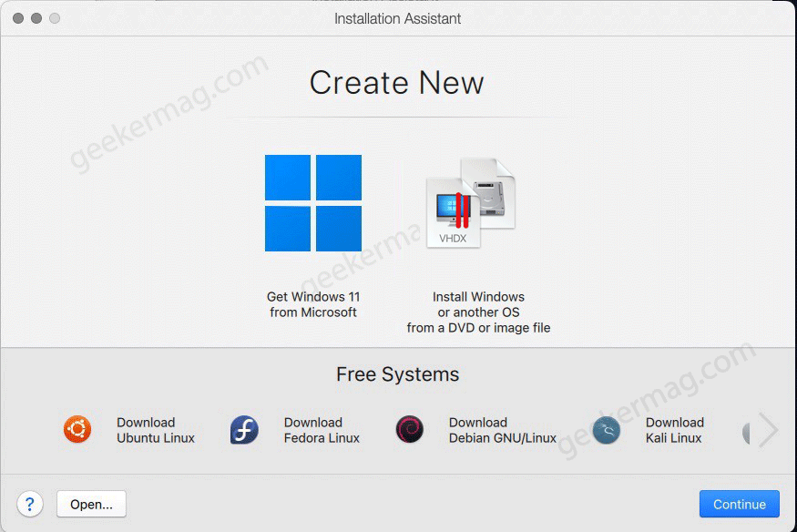
Task: Select the Windows 11 logo icon
Action: 313,203
